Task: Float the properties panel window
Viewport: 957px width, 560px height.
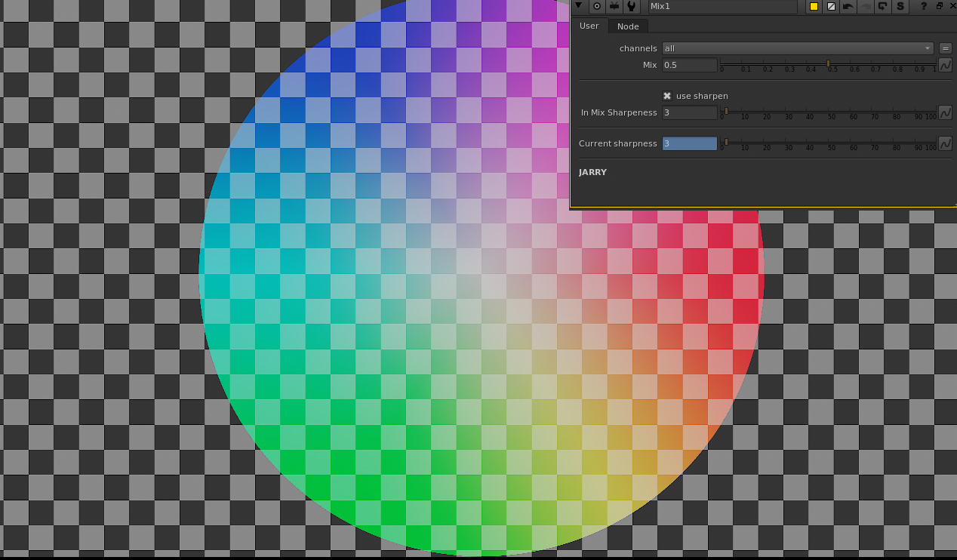Action: (x=939, y=6)
